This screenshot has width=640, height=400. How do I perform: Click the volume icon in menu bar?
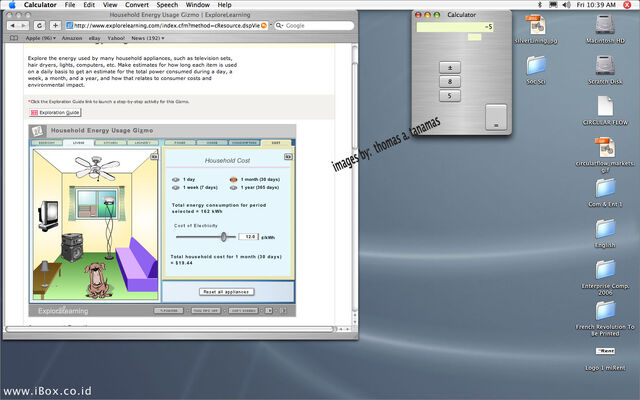[567, 5]
